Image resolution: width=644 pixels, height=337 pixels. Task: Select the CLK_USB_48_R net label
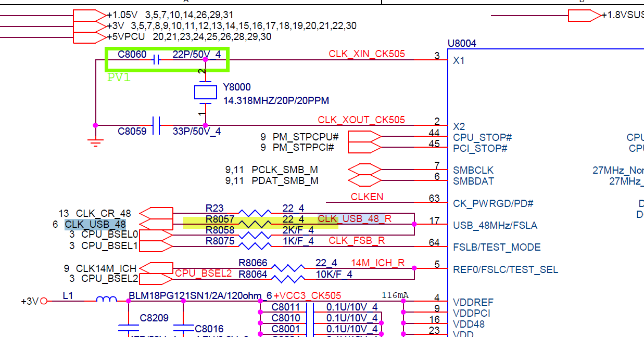355,218
